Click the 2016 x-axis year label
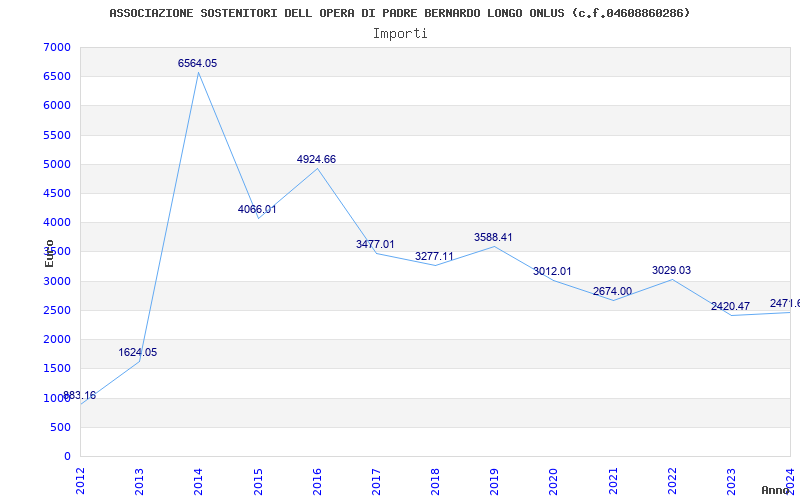Image resolution: width=800 pixels, height=500 pixels. [x=317, y=482]
